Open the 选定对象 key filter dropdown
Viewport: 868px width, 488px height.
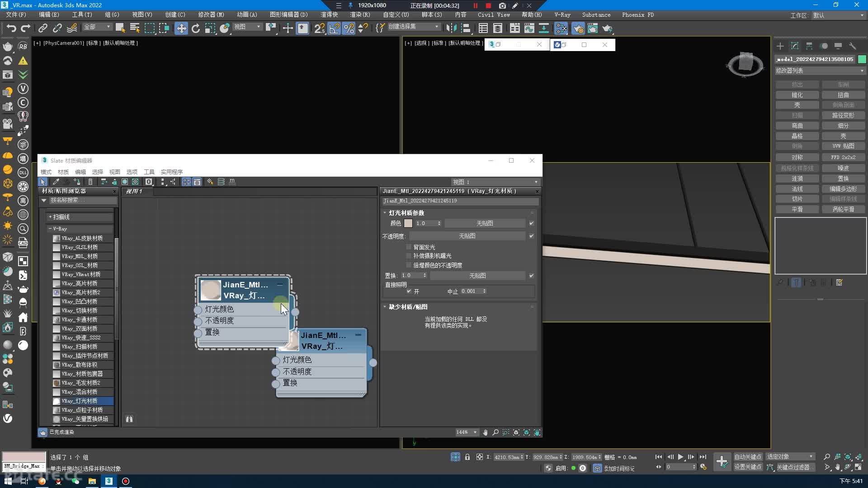point(790,457)
